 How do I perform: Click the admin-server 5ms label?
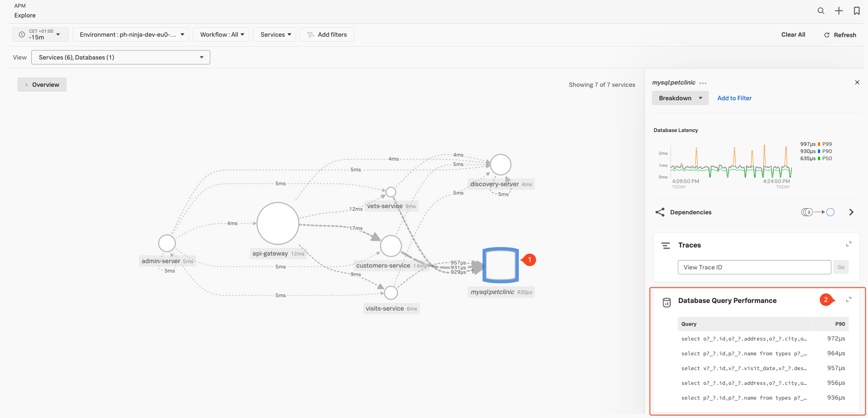pos(167,261)
